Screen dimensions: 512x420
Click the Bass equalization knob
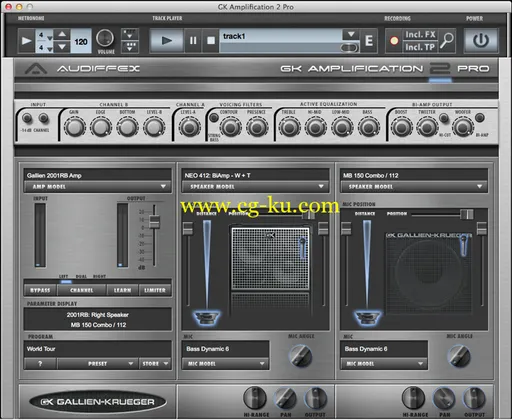click(368, 127)
